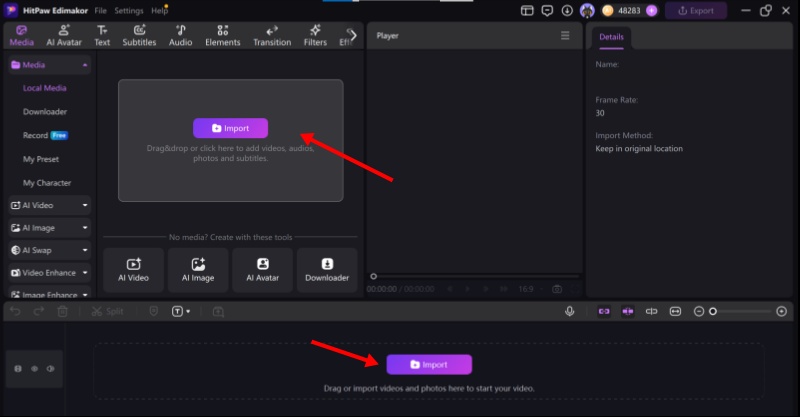Open the Filters tab

click(x=315, y=36)
